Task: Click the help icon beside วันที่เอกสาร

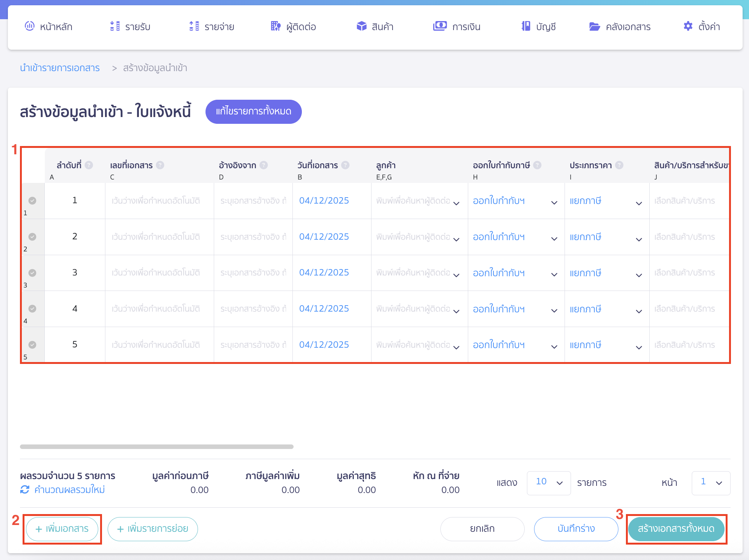Action: pos(345,165)
